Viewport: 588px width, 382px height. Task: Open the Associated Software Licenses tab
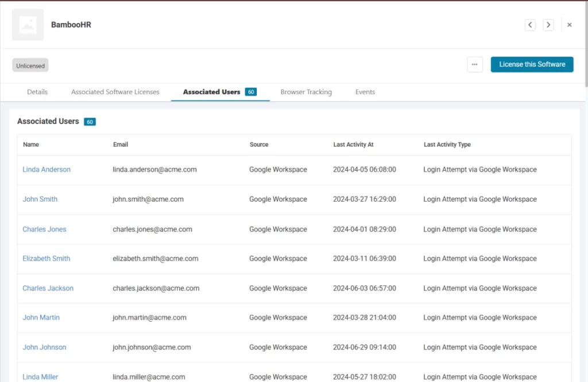click(115, 92)
